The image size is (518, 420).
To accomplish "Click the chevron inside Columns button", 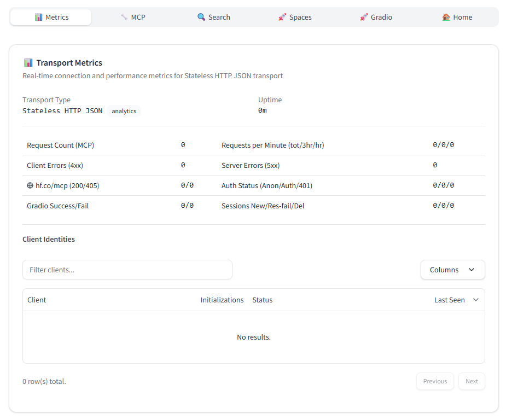I will click(x=472, y=270).
